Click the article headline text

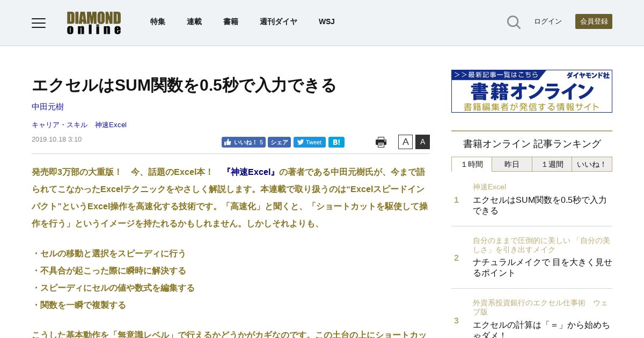pyautogui.click(x=184, y=85)
